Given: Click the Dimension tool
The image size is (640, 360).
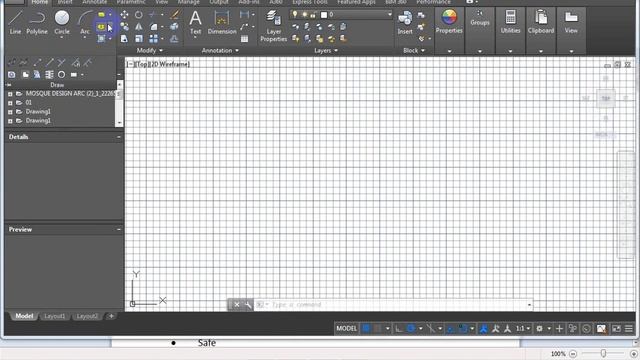Looking at the screenshot, I should tap(222, 22).
